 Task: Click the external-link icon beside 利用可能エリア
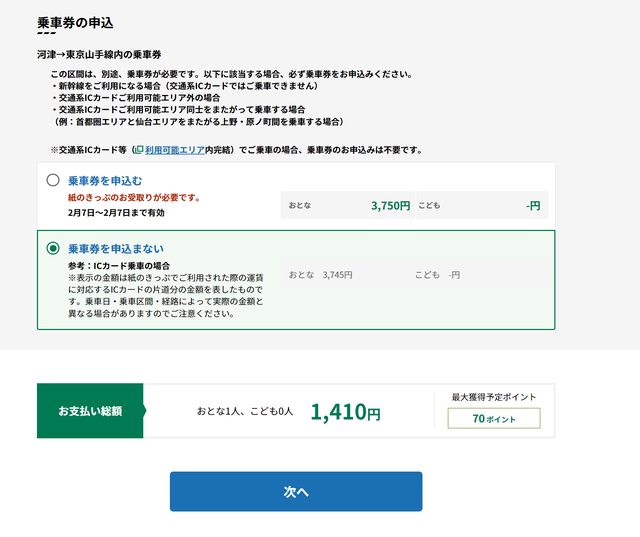[138, 149]
